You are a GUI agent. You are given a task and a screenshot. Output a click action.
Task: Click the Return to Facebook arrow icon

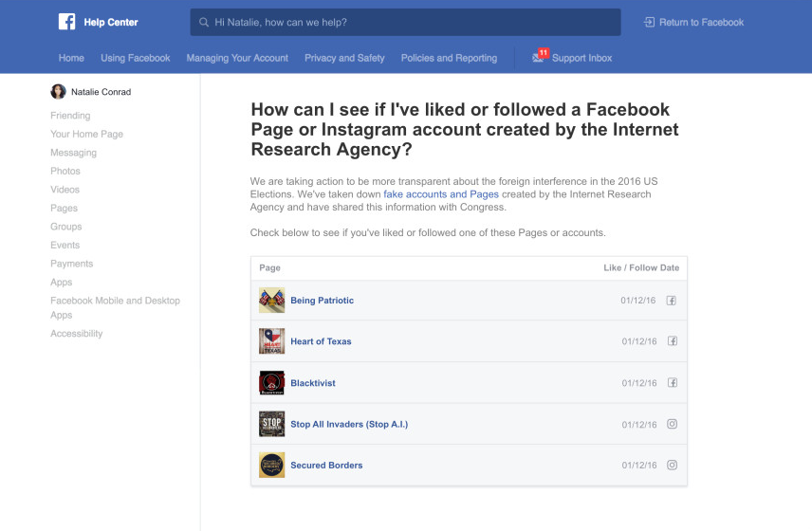[649, 22]
